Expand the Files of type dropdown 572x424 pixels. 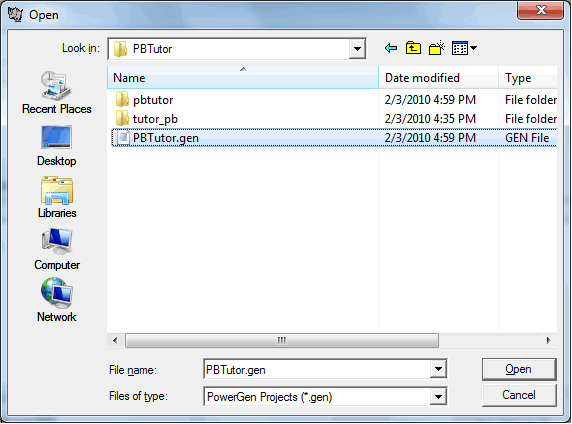point(438,396)
